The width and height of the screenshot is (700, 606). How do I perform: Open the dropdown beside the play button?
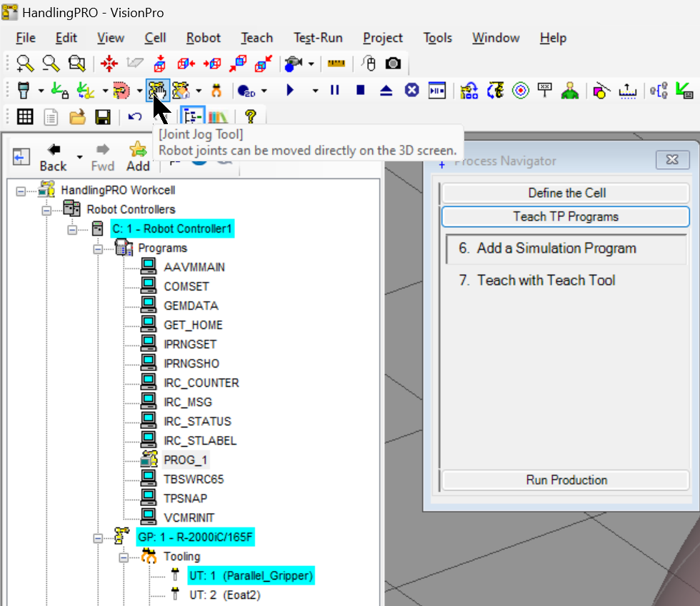tap(315, 91)
